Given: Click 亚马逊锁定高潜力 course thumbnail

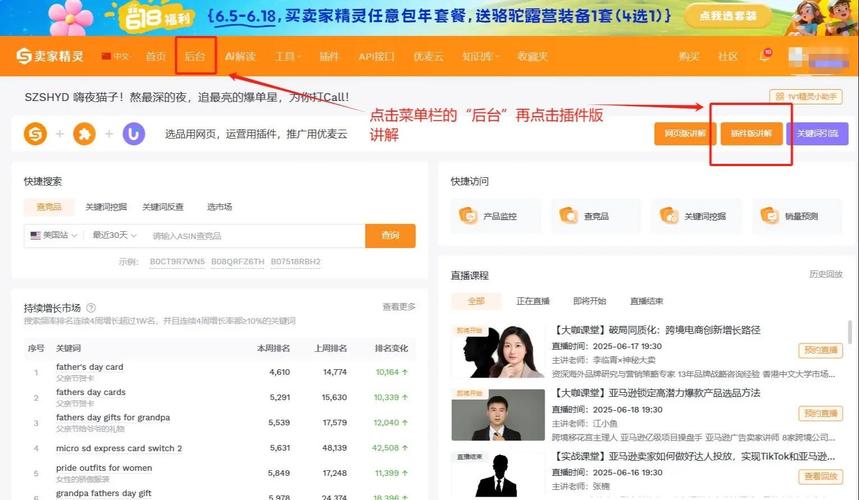Looking at the screenshot, I should [498, 415].
